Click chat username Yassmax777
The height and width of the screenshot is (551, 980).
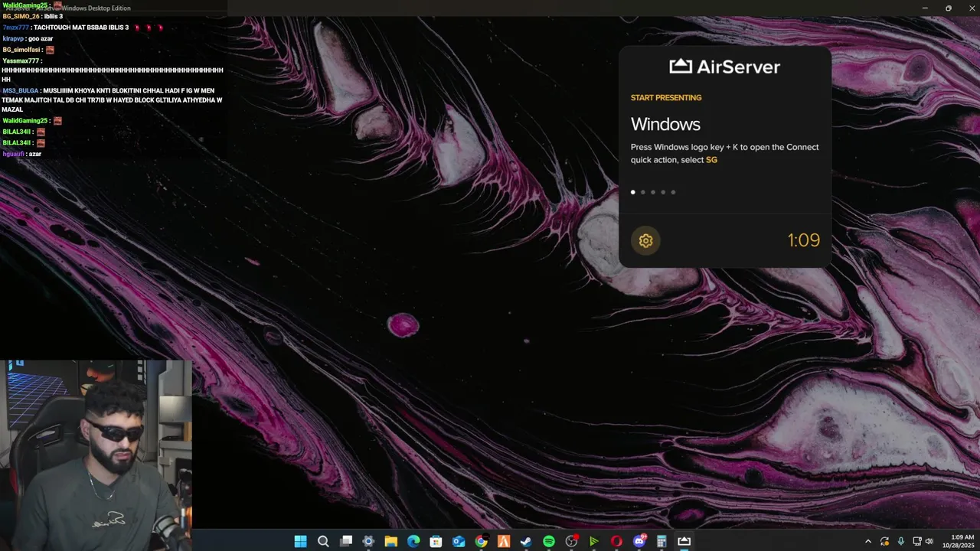[x=21, y=60]
